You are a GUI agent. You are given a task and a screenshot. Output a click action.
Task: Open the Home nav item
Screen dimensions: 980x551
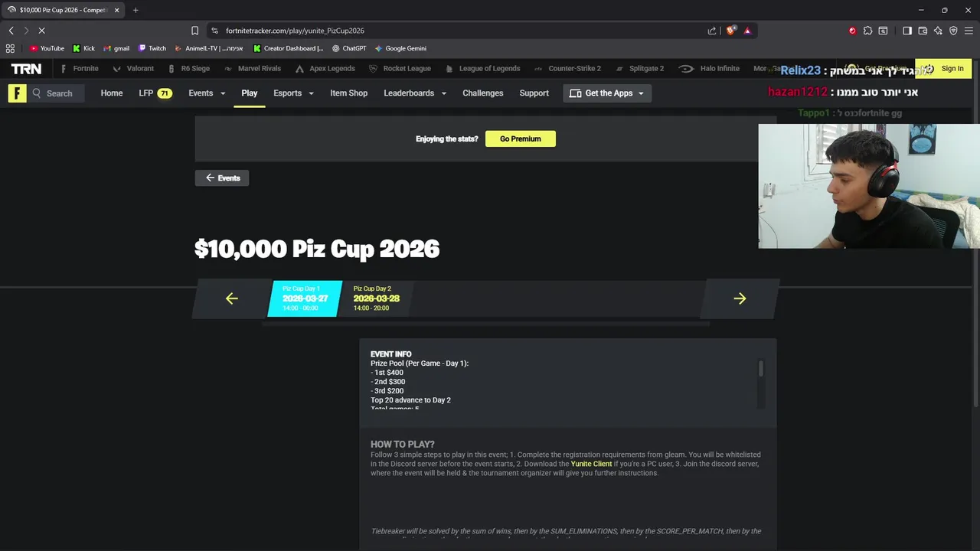(x=112, y=93)
